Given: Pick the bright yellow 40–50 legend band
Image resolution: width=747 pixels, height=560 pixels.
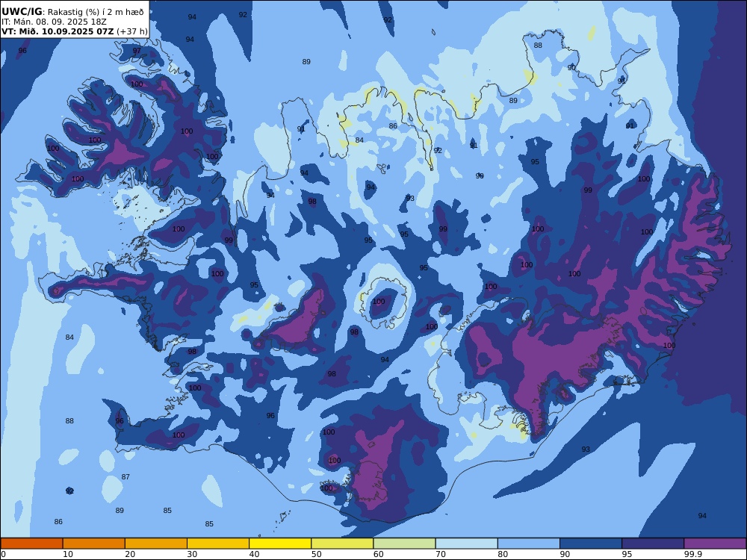Looking at the screenshot, I should (280, 544).
